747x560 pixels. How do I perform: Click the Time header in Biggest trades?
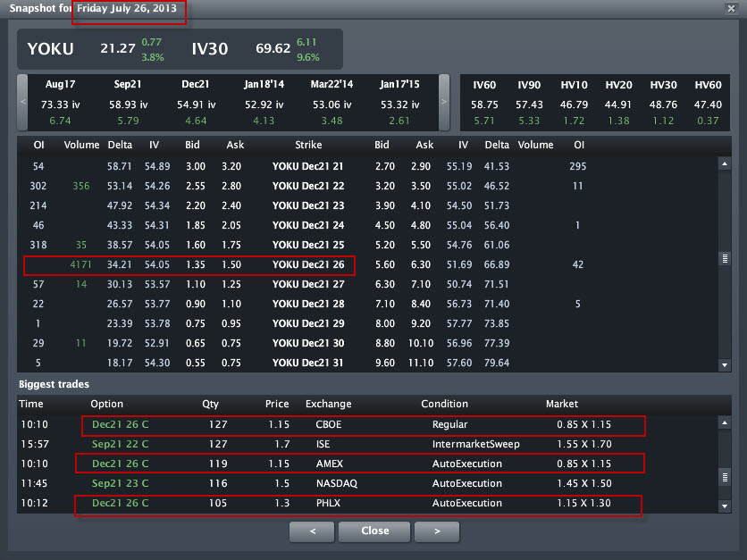click(x=31, y=404)
